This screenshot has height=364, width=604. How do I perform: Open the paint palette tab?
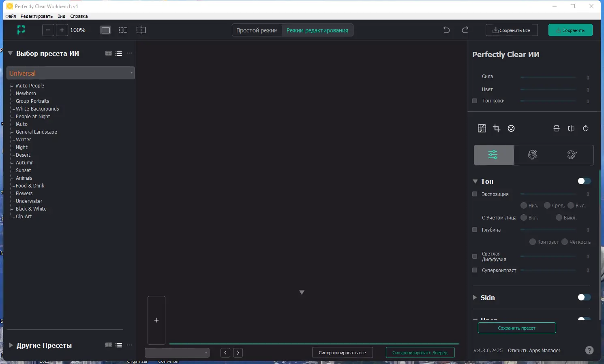pyautogui.click(x=572, y=155)
